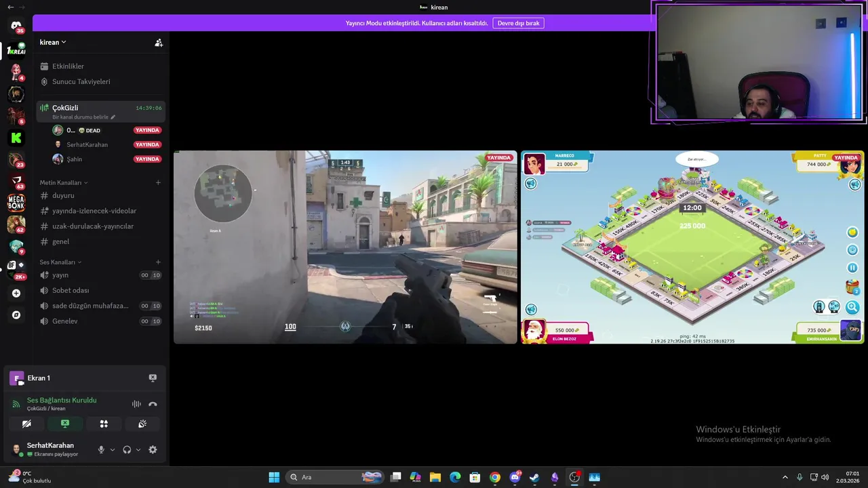Create a text channel with the Metin Kanalları plus
Image resolution: width=868 pixels, height=488 pixels.
[x=158, y=182]
